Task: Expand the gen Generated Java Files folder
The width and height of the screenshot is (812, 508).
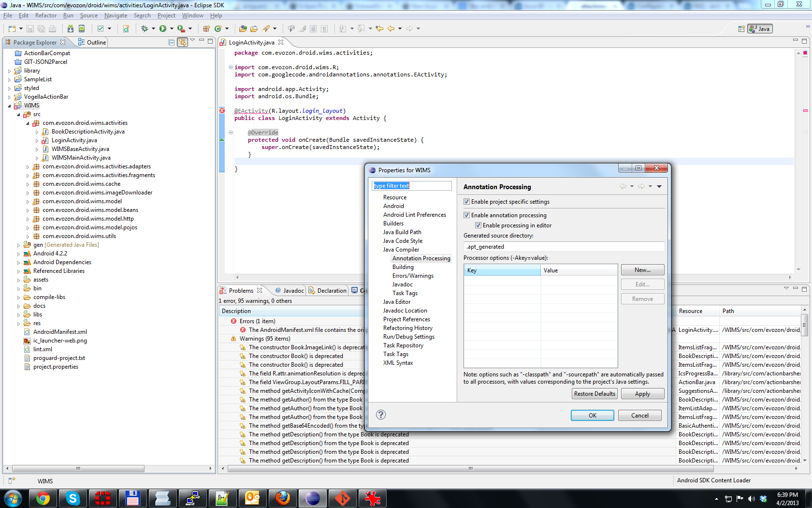Action: (18, 245)
